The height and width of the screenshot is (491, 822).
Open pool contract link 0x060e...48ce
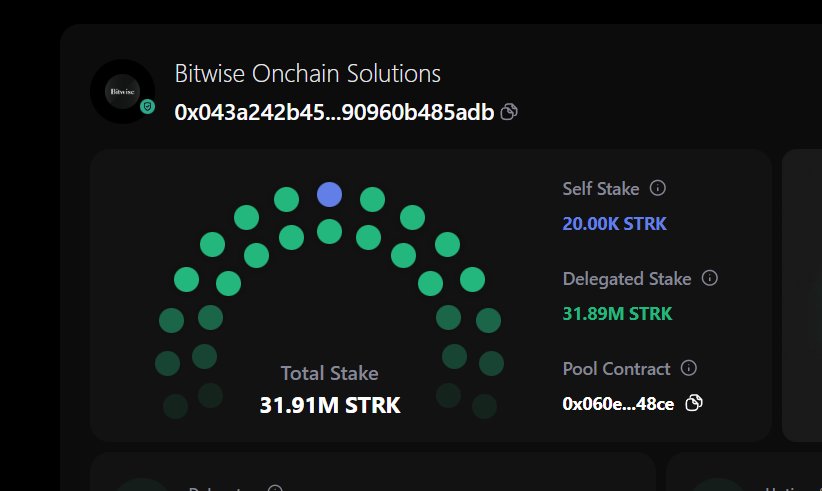pos(618,404)
